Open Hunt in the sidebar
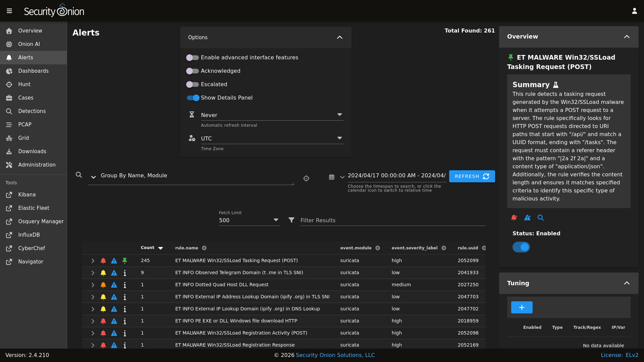644x362 pixels. (24, 84)
